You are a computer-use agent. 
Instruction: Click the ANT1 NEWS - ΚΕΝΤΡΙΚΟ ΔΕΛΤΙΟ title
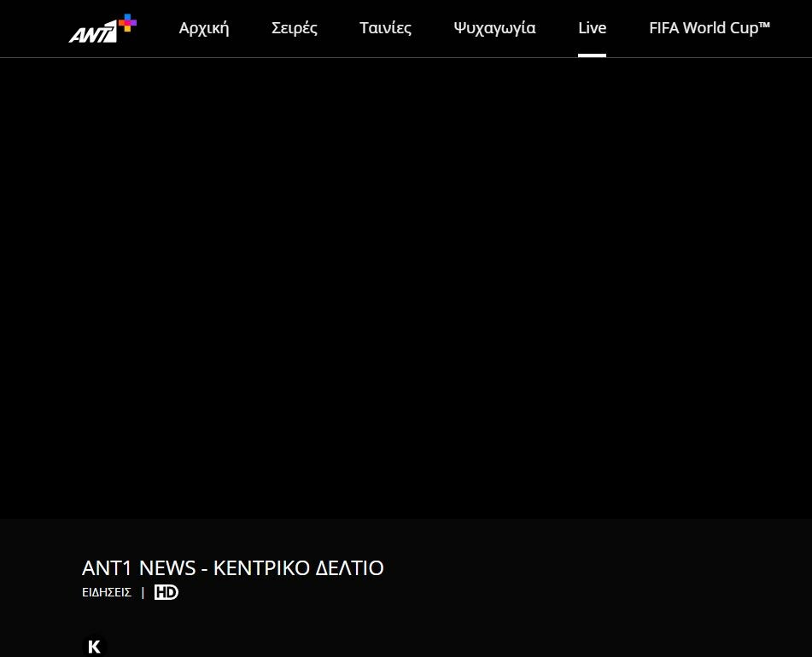click(233, 568)
